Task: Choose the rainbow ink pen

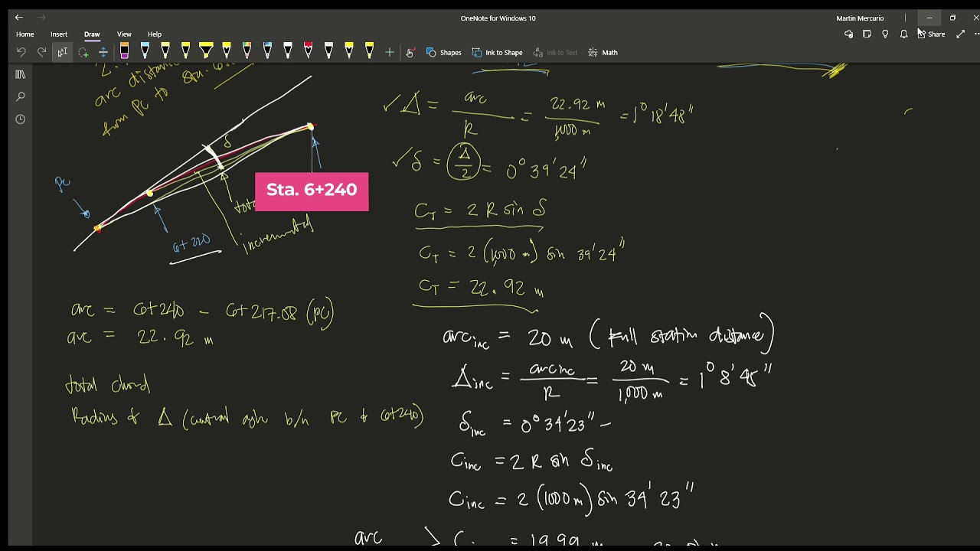Action: tap(247, 51)
